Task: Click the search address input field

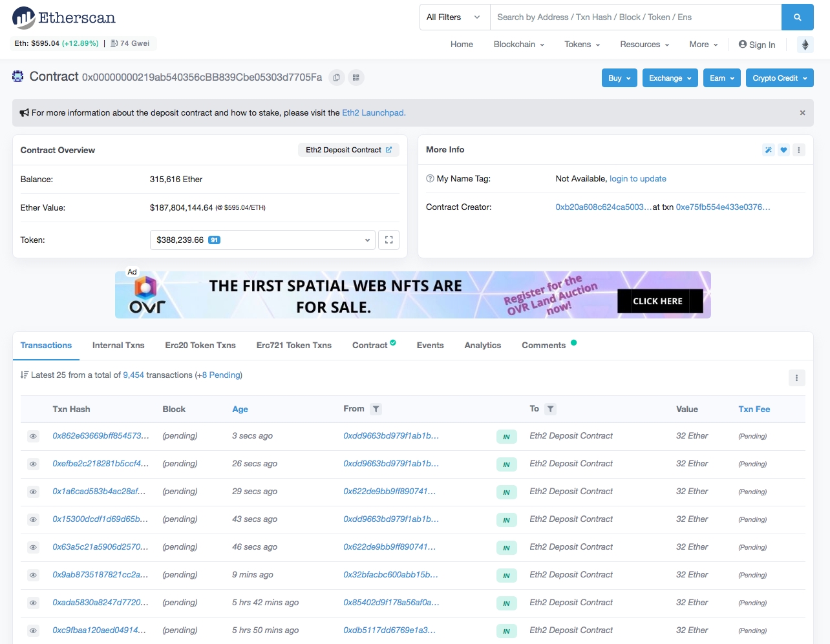Action: pos(636,17)
